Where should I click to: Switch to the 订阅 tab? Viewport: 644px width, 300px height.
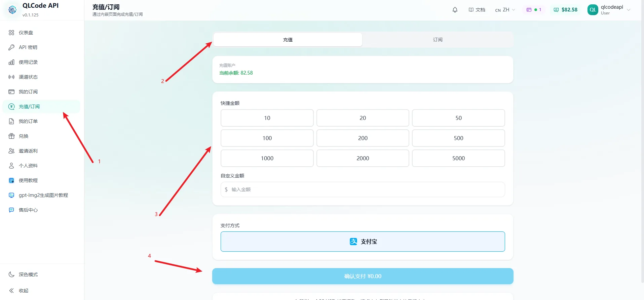[x=438, y=40]
